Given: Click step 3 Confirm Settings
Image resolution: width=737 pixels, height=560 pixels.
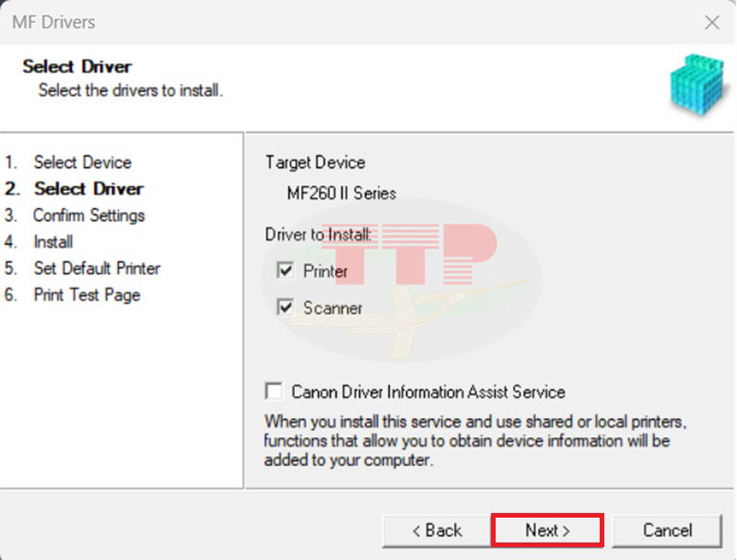Looking at the screenshot, I should point(88,216).
